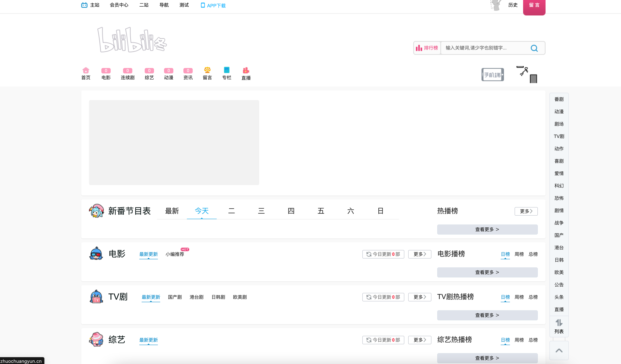Click the 列表 sort arrows icon
This screenshot has height=364, width=621.
(559, 322)
